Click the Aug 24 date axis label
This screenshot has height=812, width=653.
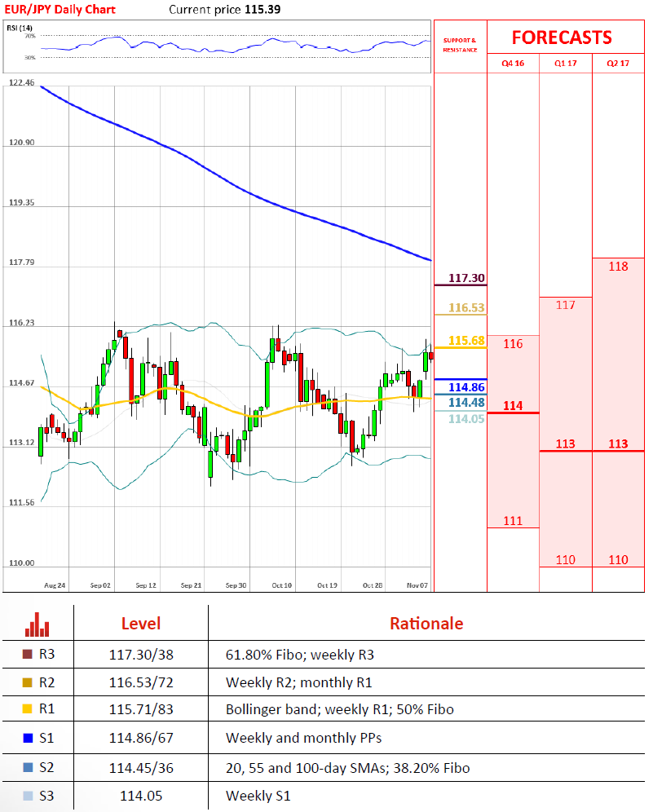tap(55, 585)
